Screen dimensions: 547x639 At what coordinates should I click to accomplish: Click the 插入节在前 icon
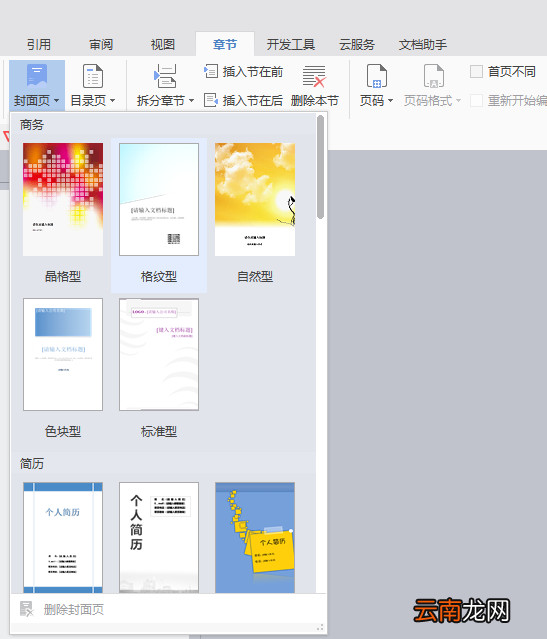click(x=211, y=71)
